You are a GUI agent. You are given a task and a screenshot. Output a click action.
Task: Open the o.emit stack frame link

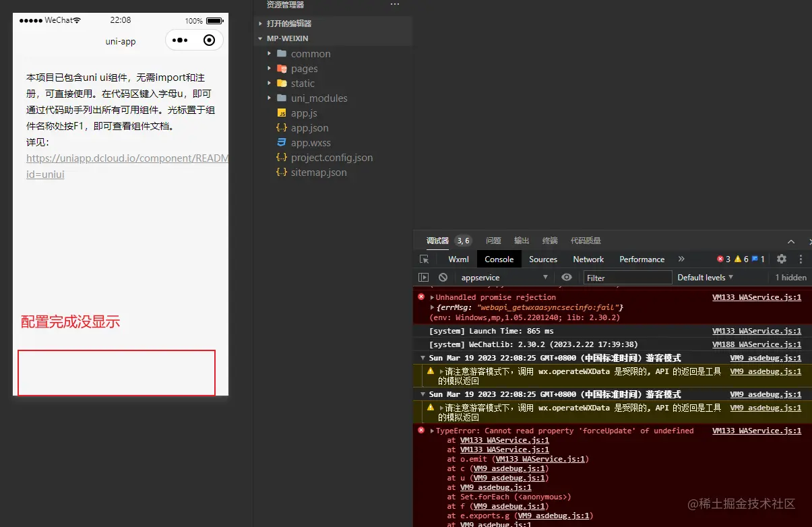point(540,459)
